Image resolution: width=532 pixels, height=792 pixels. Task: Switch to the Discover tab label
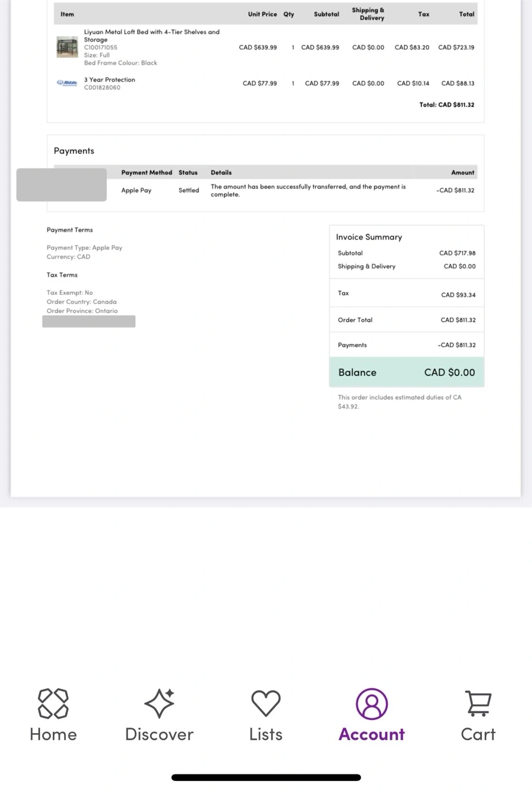[159, 734]
